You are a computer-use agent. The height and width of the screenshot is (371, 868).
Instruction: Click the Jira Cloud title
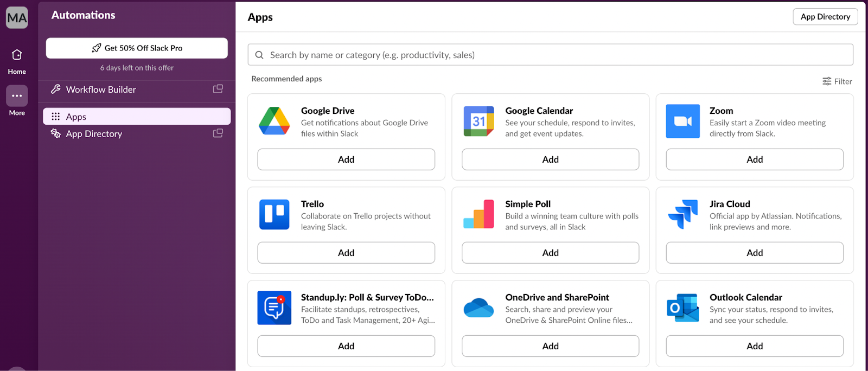coord(730,204)
